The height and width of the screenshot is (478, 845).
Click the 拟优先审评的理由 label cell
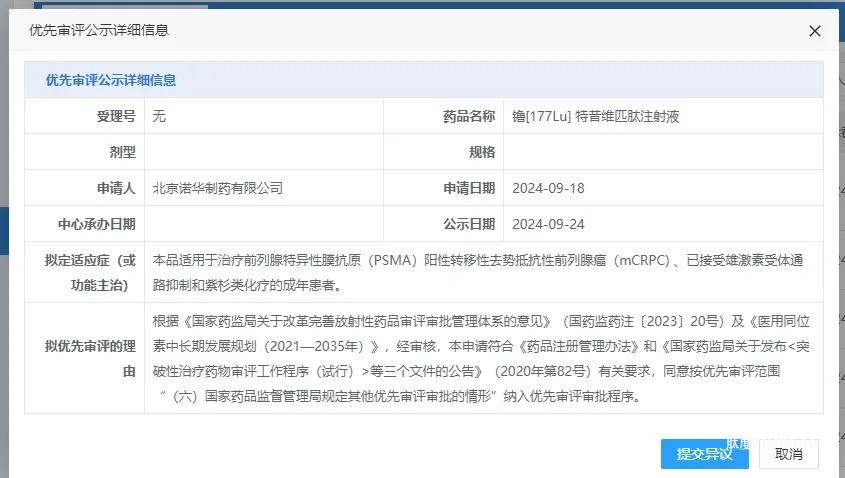(85, 358)
